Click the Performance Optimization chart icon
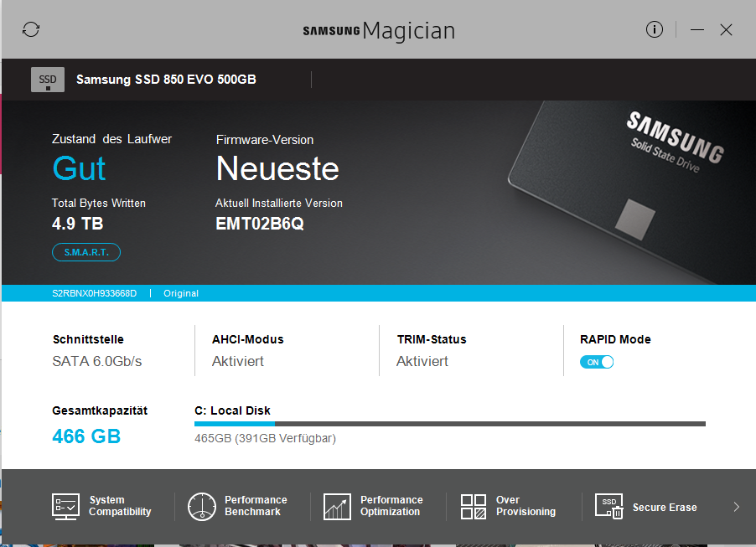The height and width of the screenshot is (547, 756). pyautogui.click(x=337, y=507)
